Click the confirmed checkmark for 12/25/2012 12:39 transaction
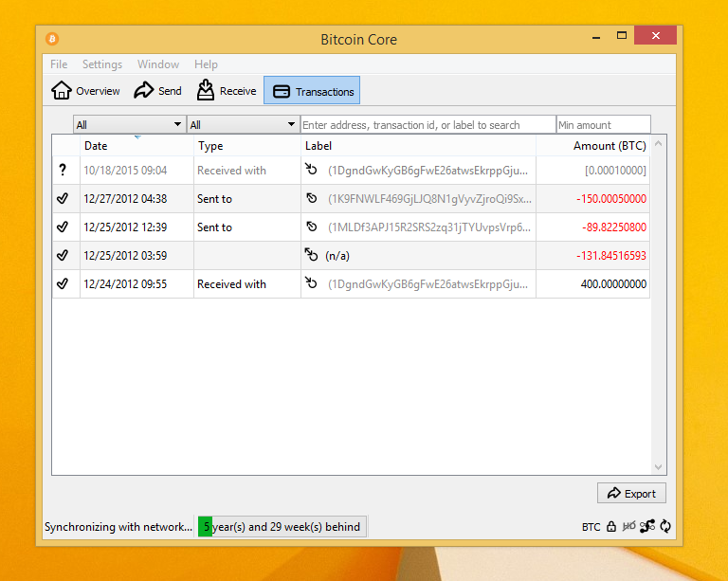The width and height of the screenshot is (728, 581). pyautogui.click(x=63, y=227)
